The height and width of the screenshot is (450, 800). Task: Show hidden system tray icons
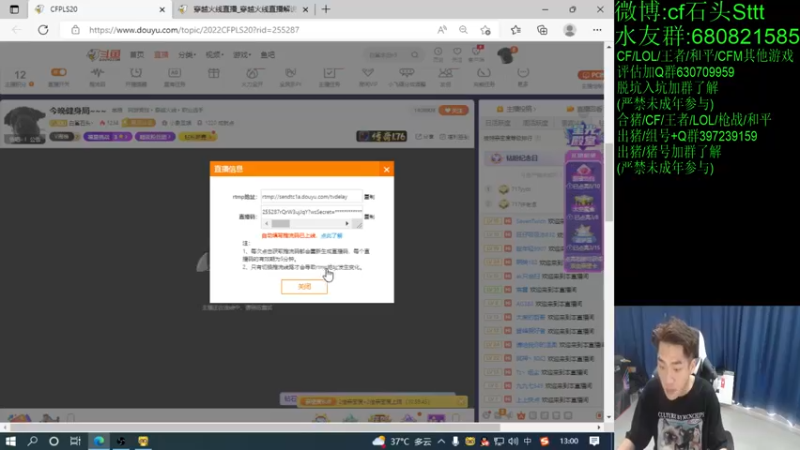tap(441, 441)
